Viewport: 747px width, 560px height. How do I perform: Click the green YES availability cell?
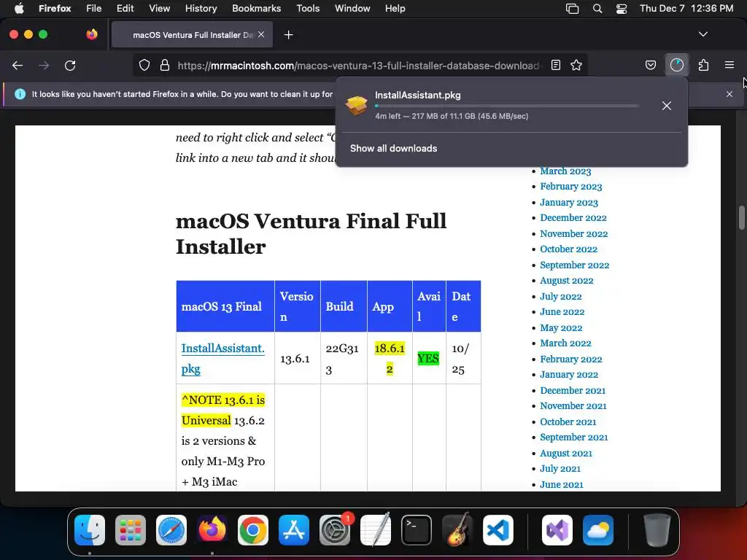pos(427,359)
